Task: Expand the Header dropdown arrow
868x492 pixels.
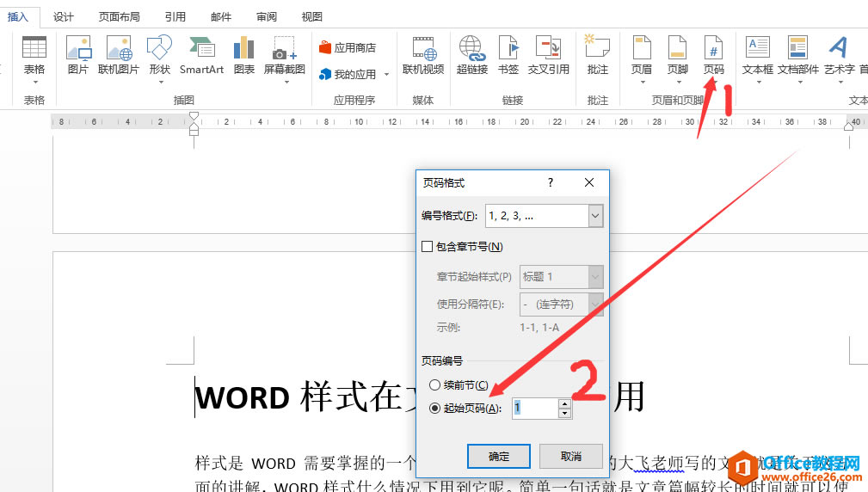Action: (x=643, y=83)
